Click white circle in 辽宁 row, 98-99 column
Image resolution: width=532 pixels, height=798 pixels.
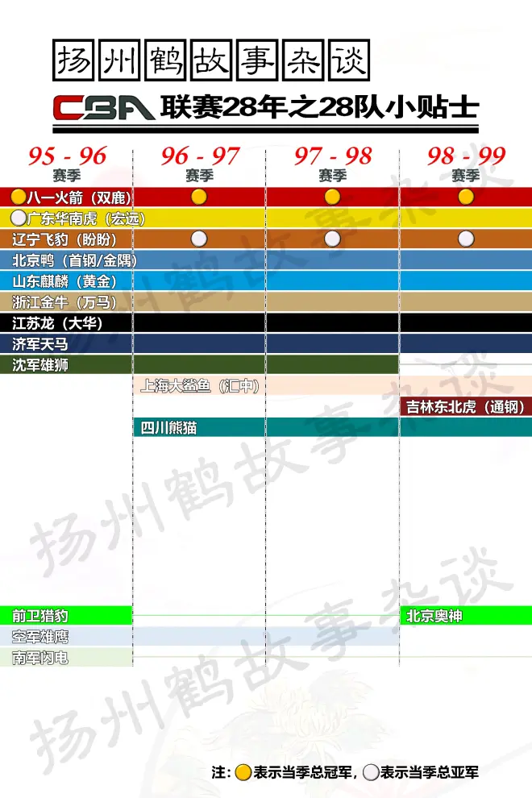tap(466, 239)
